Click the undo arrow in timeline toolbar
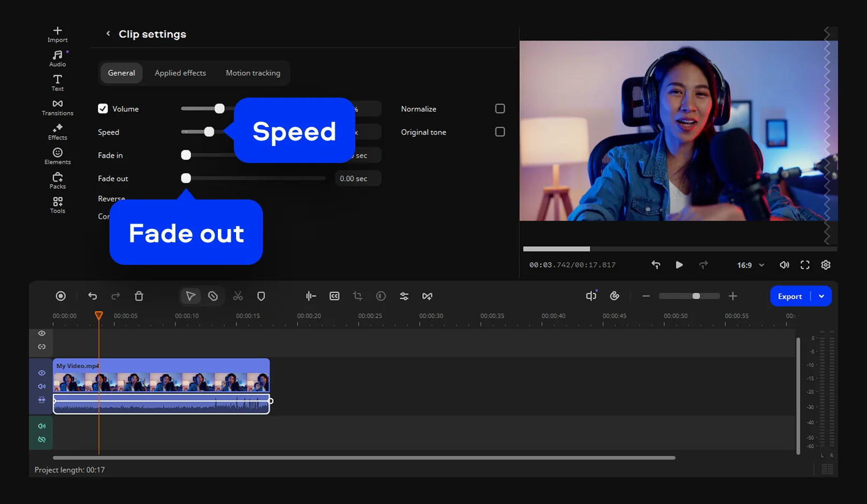This screenshot has width=867, height=504. point(92,296)
